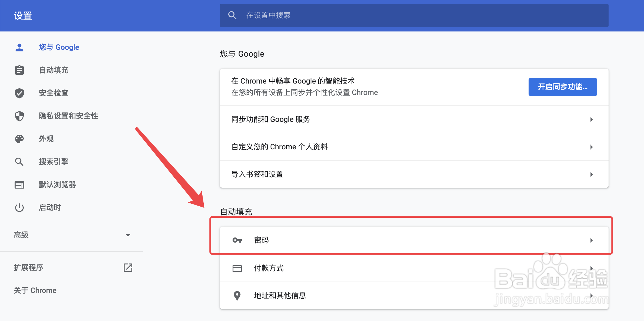Click the 开启同步功能 button
Screen dimensions: 644x321
click(x=563, y=87)
